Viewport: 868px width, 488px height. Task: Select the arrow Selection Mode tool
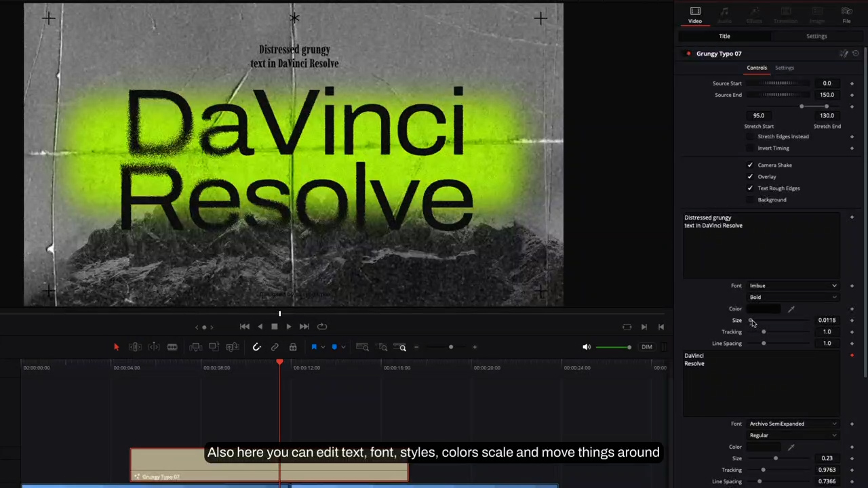116,347
